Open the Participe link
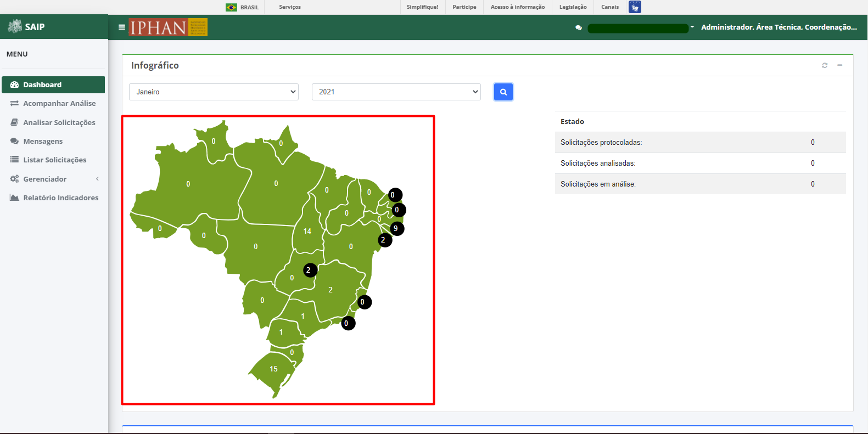Viewport: 868px width, 434px height. tap(464, 7)
